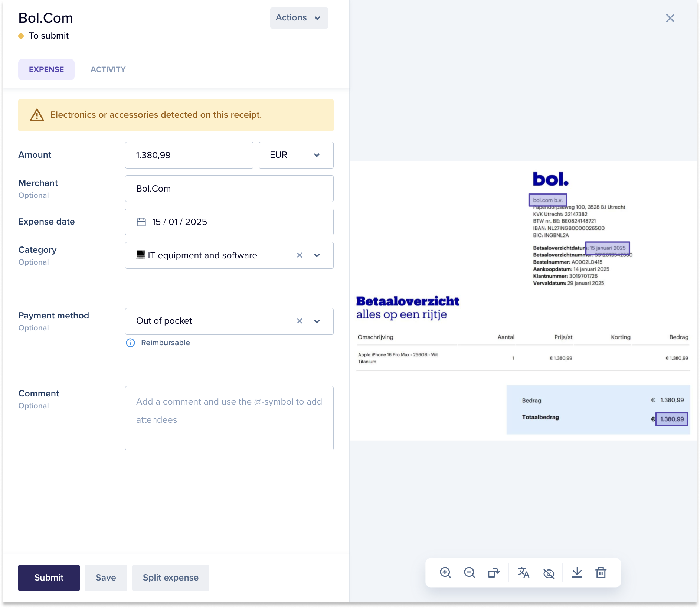Switch to the EXPENSE tab
This screenshot has width=700, height=608.
point(46,69)
